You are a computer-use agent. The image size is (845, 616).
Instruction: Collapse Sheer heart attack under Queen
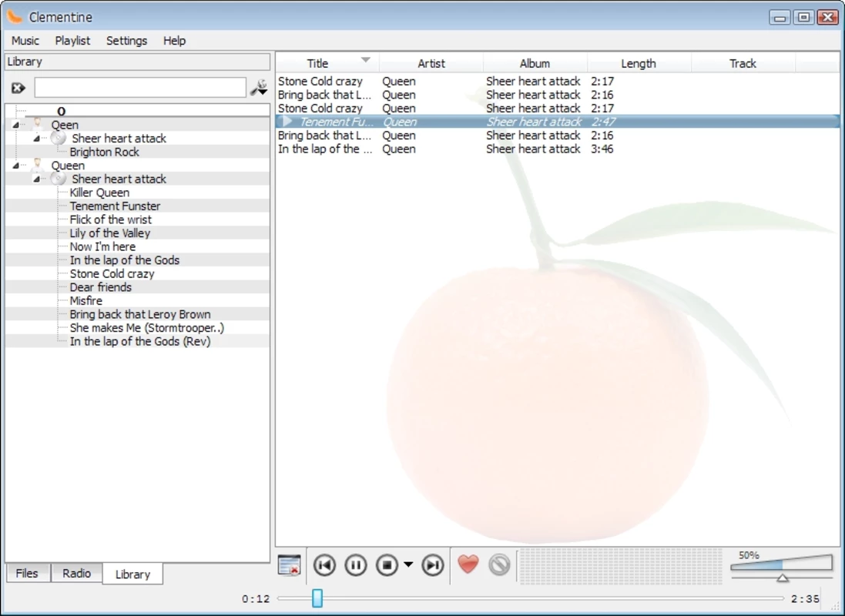point(36,179)
